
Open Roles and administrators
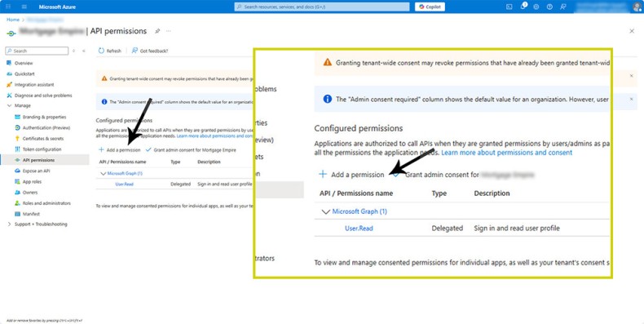pyautogui.click(x=46, y=203)
